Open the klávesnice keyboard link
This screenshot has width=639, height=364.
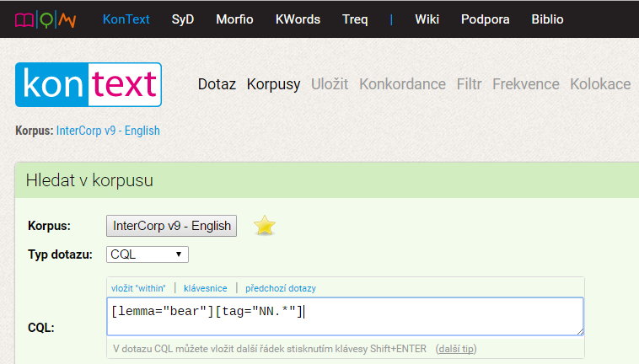pos(206,288)
